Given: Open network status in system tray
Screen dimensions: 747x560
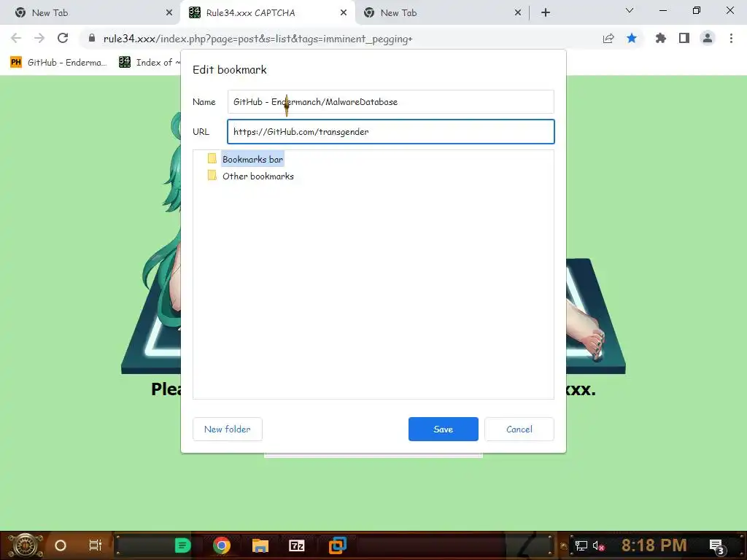Looking at the screenshot, I should point(581,545).
